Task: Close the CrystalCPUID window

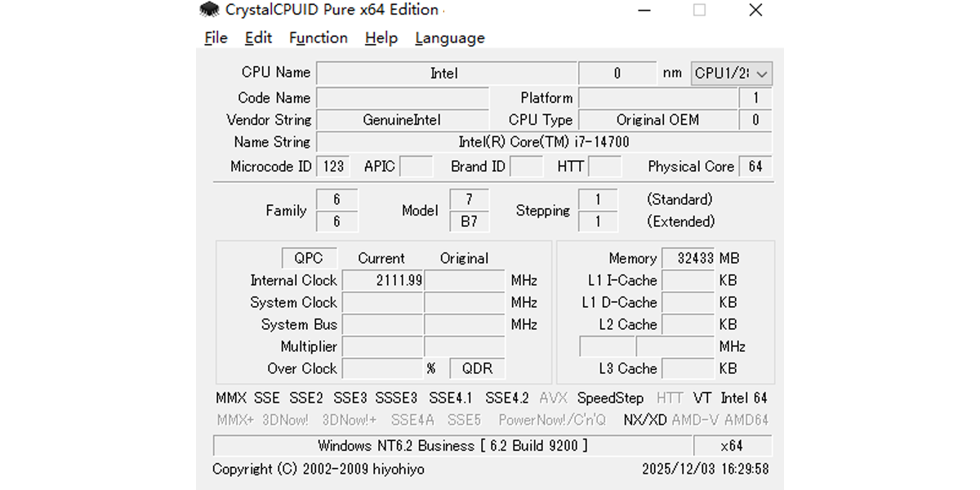Action: [x=755, y=11]
